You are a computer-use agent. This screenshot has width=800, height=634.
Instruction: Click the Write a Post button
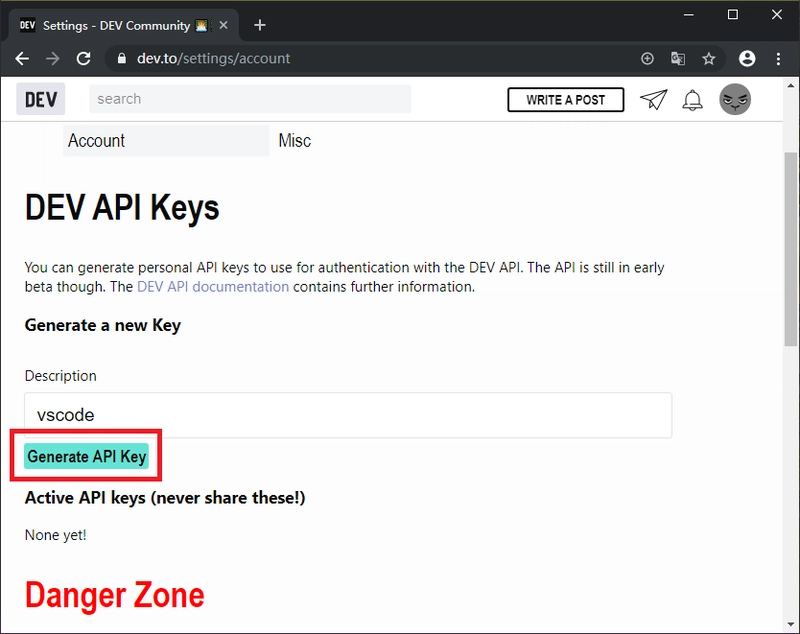(566, 99)
